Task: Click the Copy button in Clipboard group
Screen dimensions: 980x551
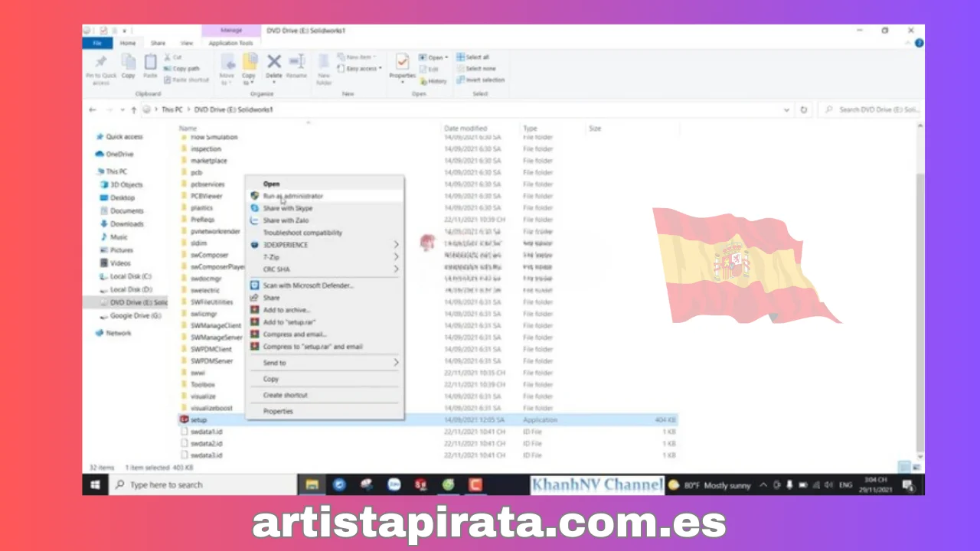Action: click(128, 67)
